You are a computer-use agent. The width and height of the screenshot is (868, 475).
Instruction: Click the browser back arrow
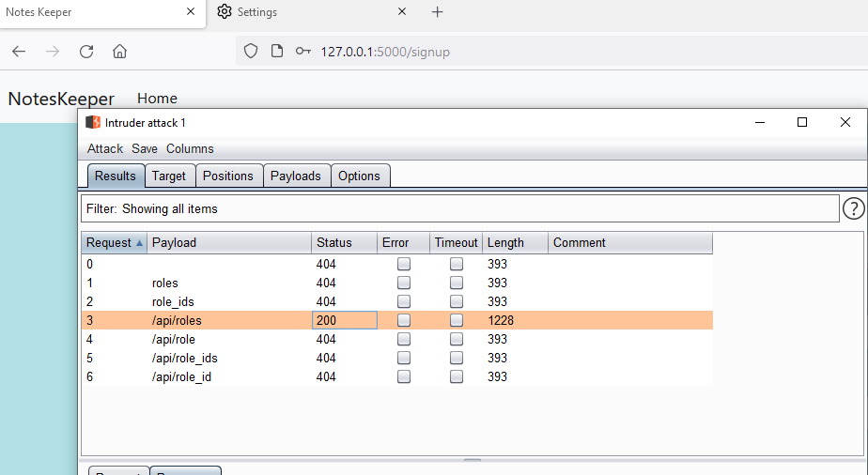[x=19, y=52]
